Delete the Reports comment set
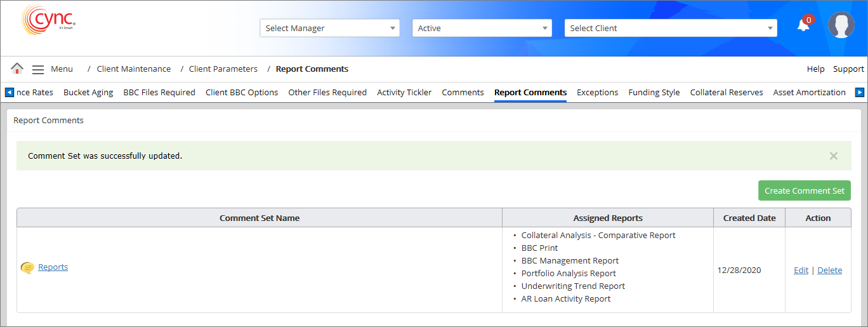Viewport: 868px width, 327px height. point(829,270)
